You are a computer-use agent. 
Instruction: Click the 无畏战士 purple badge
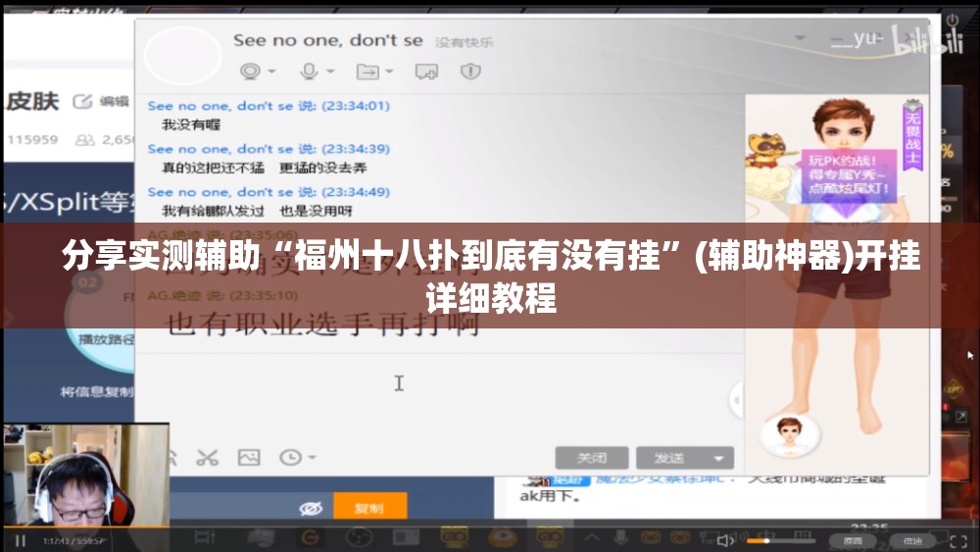tap(913, 133)
